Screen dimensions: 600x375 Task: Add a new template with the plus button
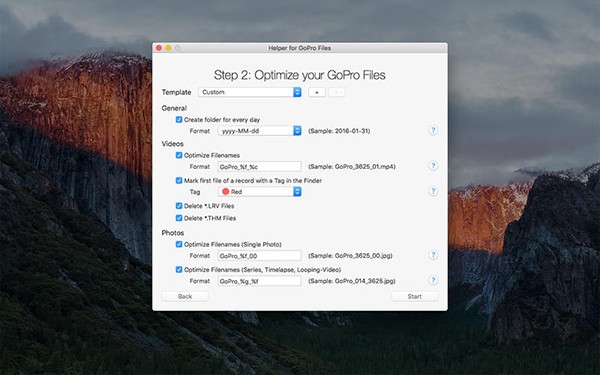click(x=317, y=92)
